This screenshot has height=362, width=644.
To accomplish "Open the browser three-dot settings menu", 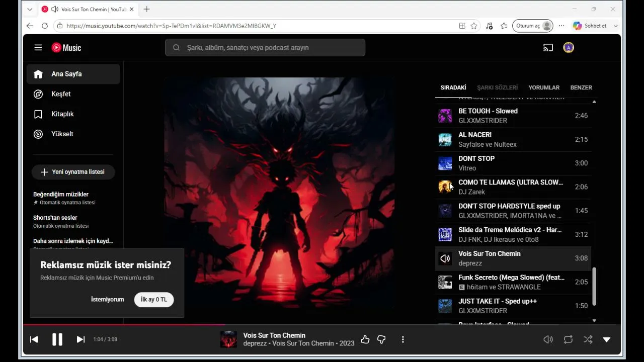I will 561,26.
